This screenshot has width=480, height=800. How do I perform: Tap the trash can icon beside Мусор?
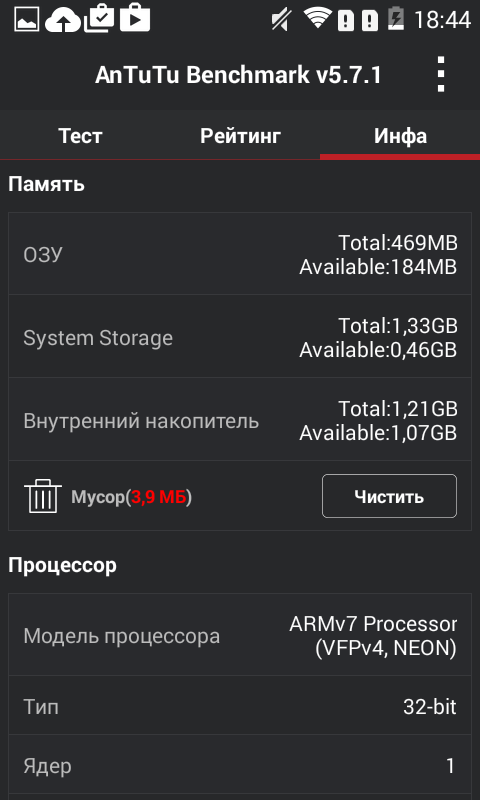pos(43,495)
